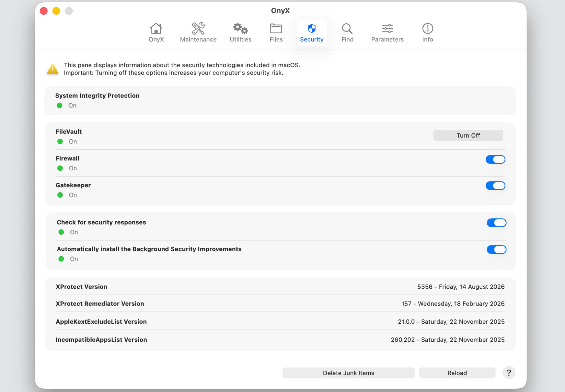Open the Parameters sliders tab
Viewport: 565px width, 392px height.
tap(387, 32)
